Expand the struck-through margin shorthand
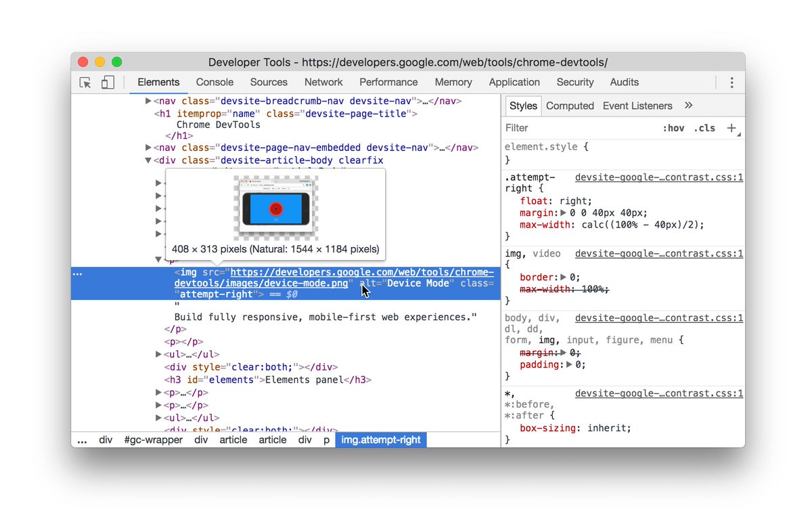 (563, 353)
